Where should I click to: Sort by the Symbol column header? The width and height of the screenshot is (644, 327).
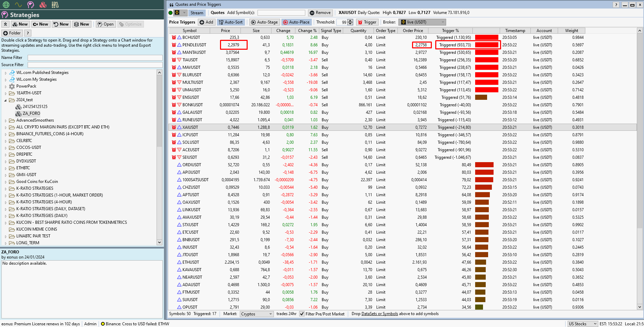click(x=189, y=31)
